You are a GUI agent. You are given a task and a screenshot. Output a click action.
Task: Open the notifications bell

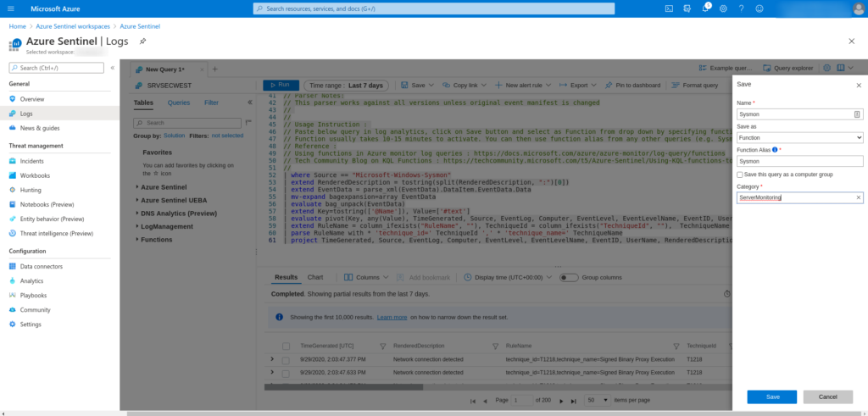tap(705, 8)
